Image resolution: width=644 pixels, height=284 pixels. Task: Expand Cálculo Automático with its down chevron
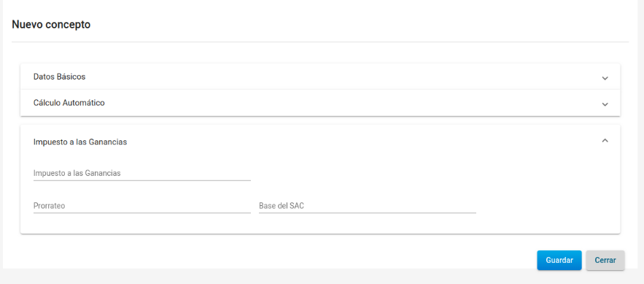(605, 104)
